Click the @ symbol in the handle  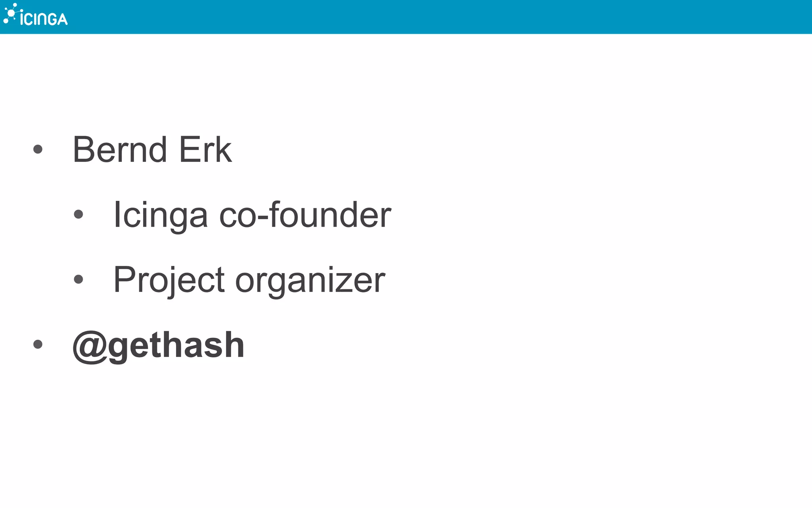click(90, 346)
